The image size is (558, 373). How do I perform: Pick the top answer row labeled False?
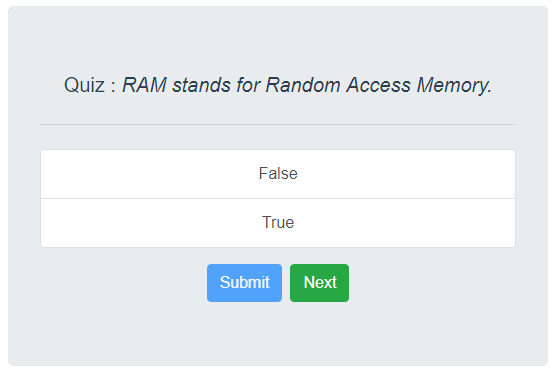pos(278,174)
